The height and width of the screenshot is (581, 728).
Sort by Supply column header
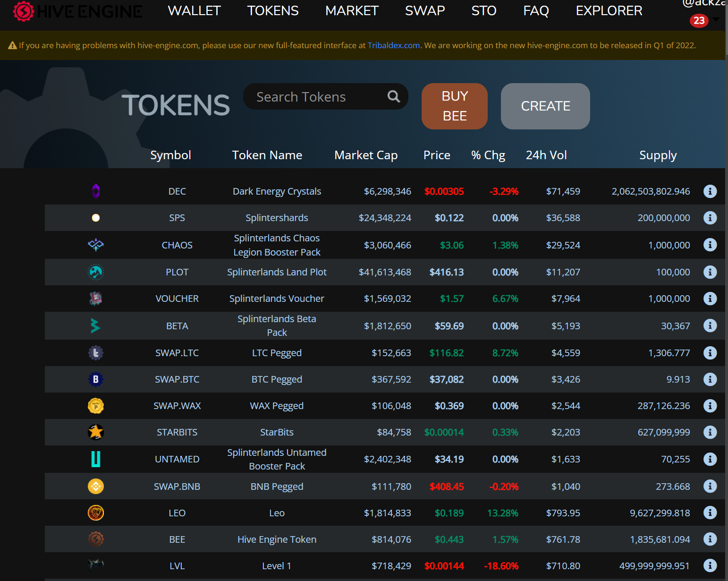tap(658, 155)
